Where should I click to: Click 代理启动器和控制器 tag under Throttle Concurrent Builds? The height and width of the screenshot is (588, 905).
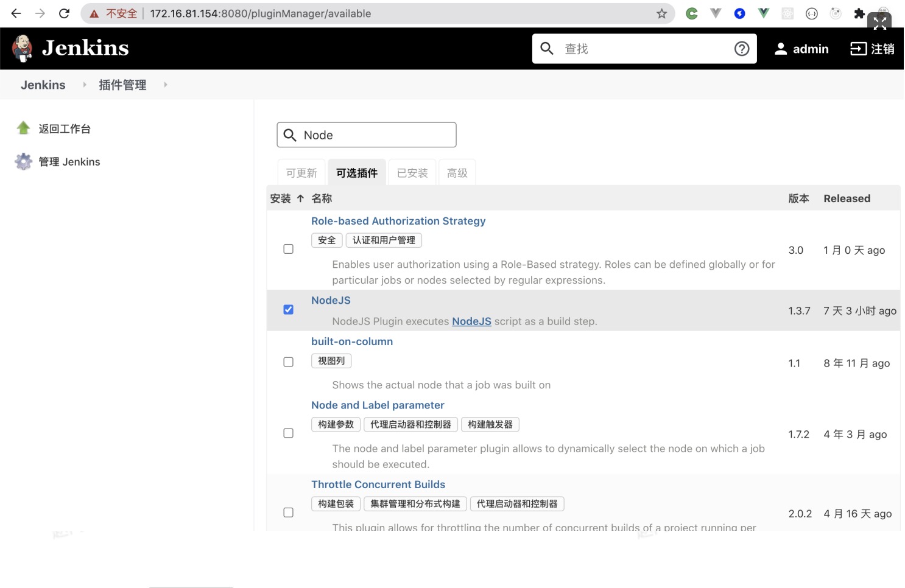point(517,504)
